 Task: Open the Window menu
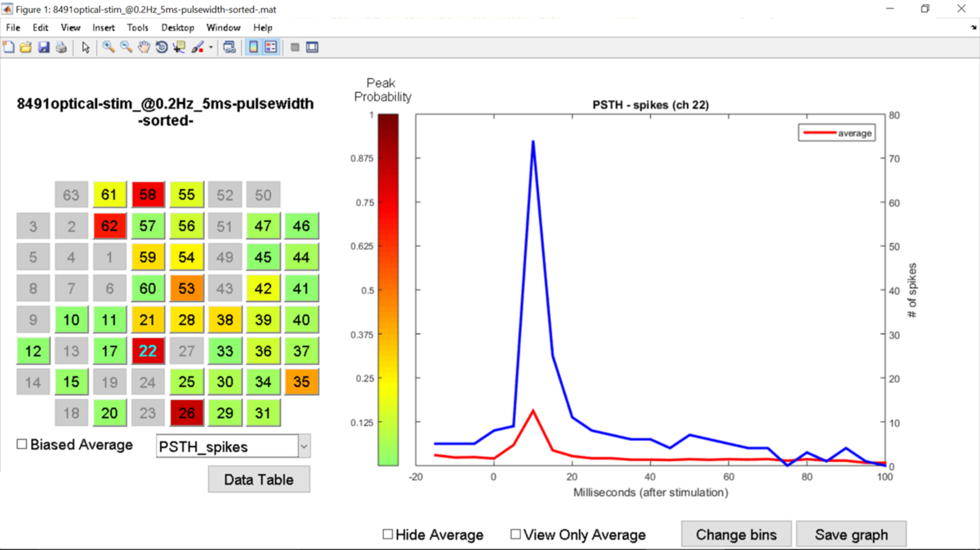coord(223,27)
